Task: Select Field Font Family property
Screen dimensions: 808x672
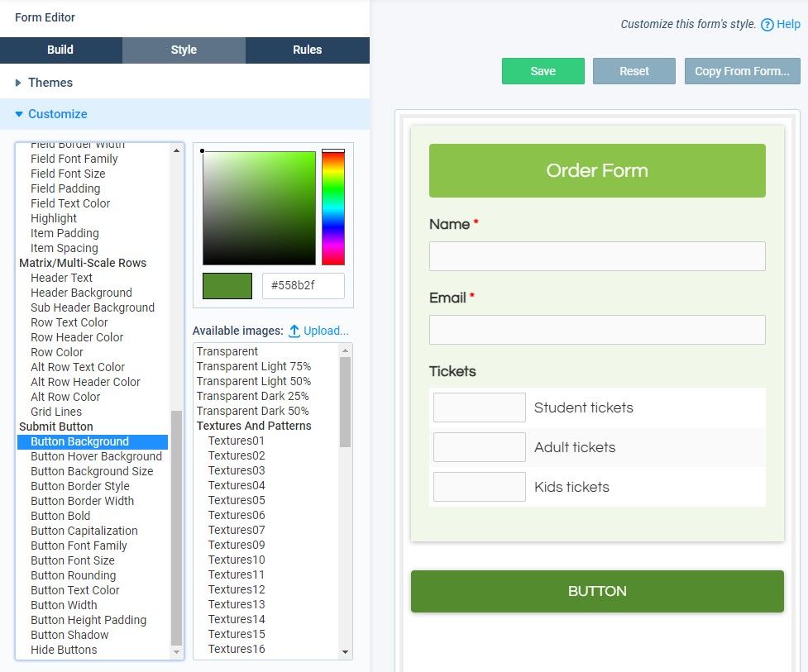Action: (74, 160)
